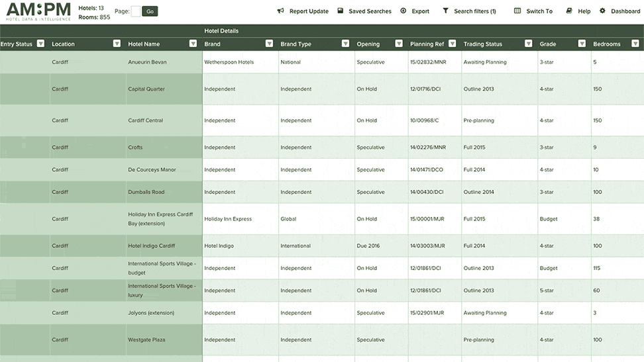Select the Hotel Indigo Cardiff hotel name

(151, 246)
